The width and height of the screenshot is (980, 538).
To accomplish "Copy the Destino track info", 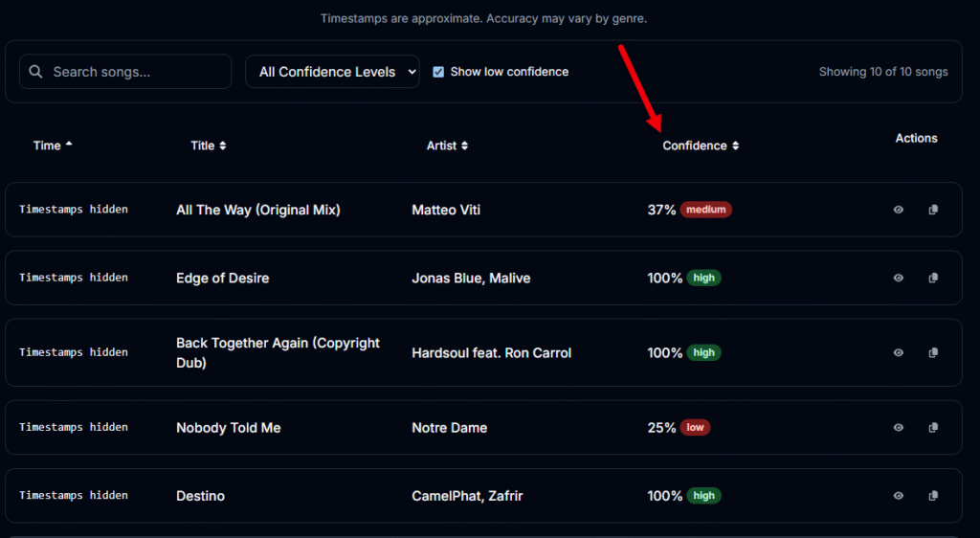I will click(x=933, y=496).
